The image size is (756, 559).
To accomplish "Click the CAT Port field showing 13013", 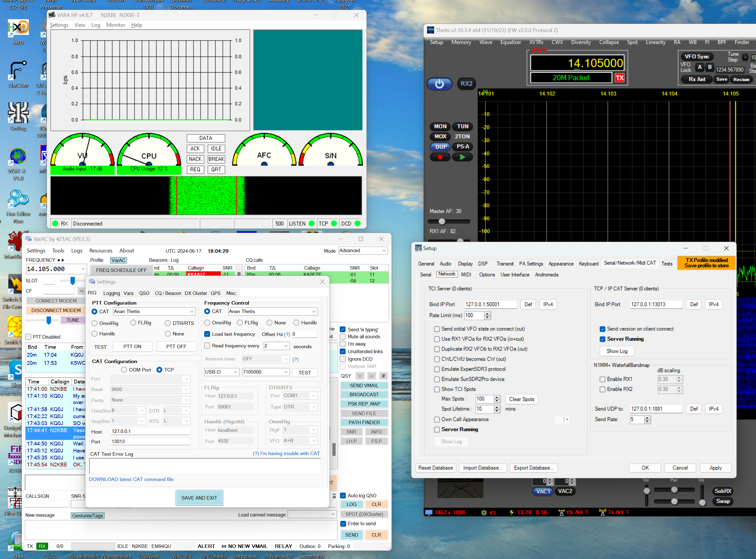I will [150, 442].
